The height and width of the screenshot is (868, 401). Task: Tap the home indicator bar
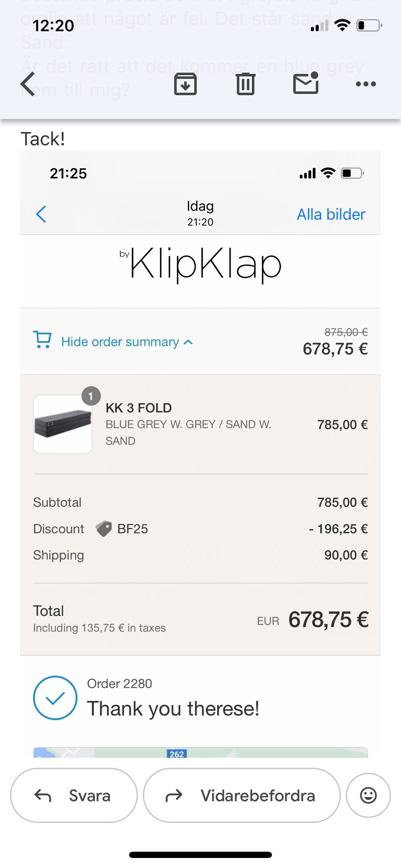pos(200,855)
